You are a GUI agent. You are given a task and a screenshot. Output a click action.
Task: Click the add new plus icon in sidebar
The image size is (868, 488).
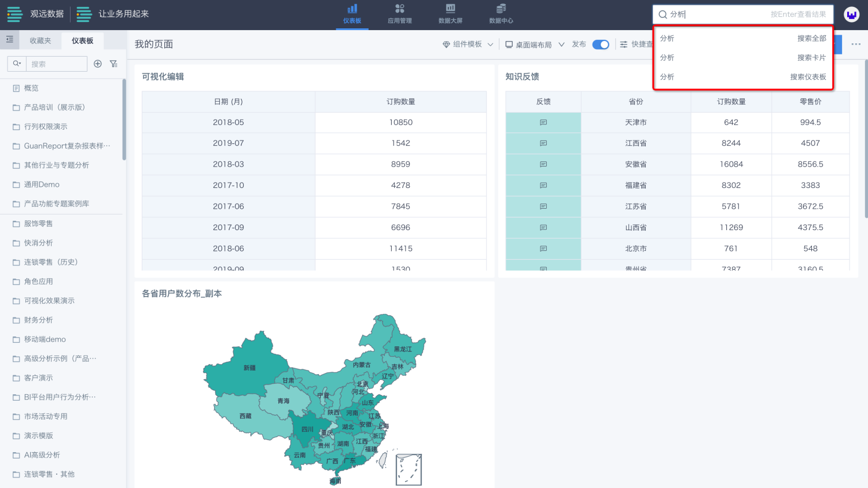click(98, 64)
